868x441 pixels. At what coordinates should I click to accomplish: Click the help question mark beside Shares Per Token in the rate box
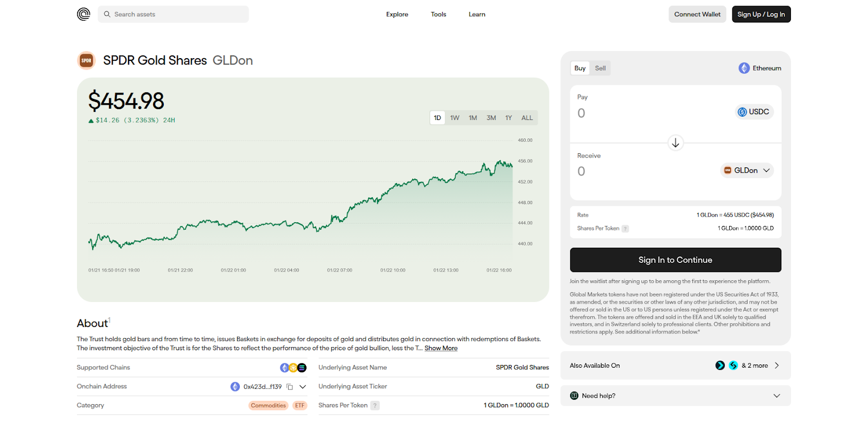point(626,229)
